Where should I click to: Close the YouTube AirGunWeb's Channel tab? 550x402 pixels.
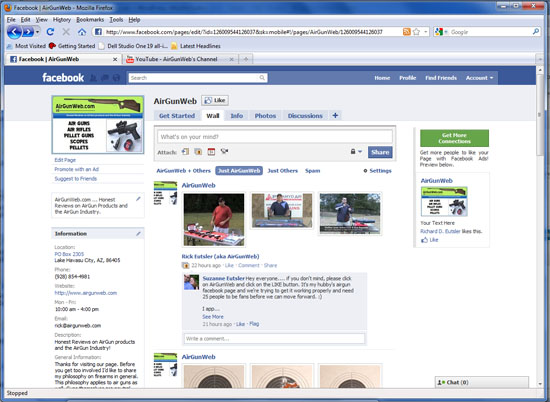[232, 60]
